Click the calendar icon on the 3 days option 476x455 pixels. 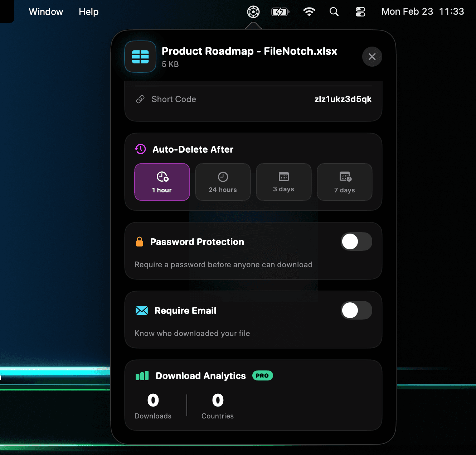pyautogui.click(x=283, y=177)
